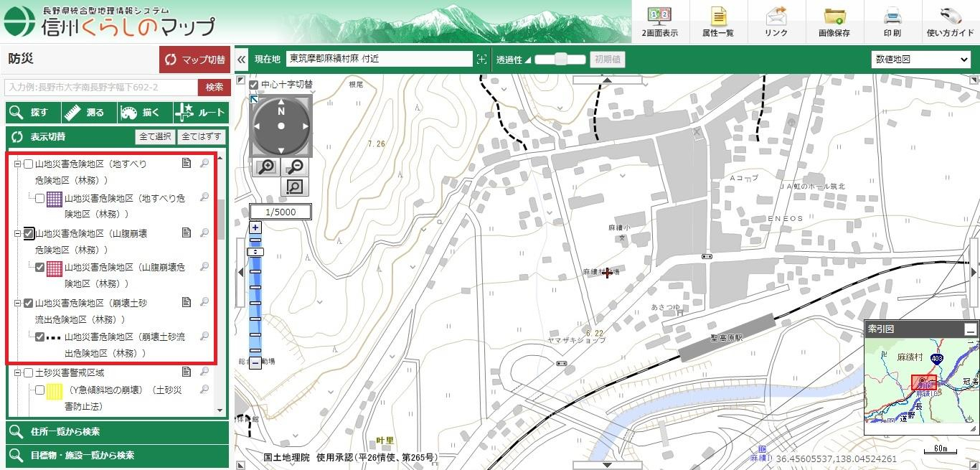Expand 目標物・施設一覧から検索 section
This screenshot has width=980, height=470.
click(x=117, y=455)
